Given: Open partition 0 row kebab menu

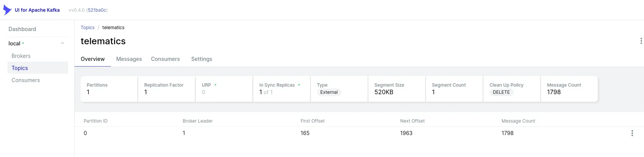Looking at the screenshot, I should coord(632,133).
